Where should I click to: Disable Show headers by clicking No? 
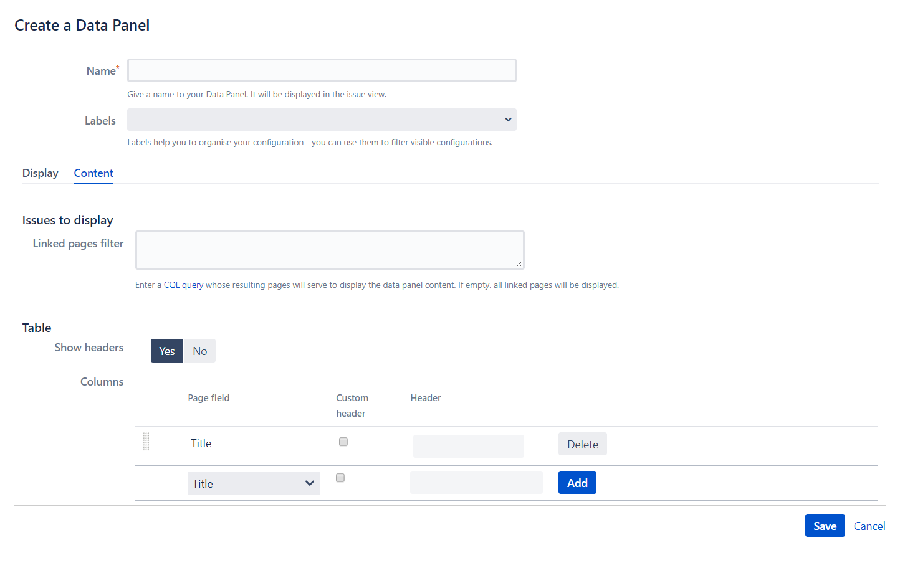point(199,351)
